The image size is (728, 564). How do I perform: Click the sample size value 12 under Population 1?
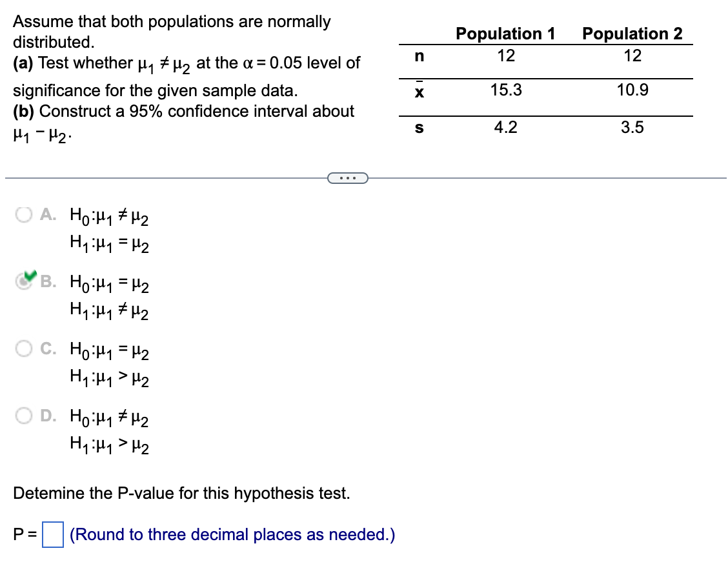[x=505, y=56]
